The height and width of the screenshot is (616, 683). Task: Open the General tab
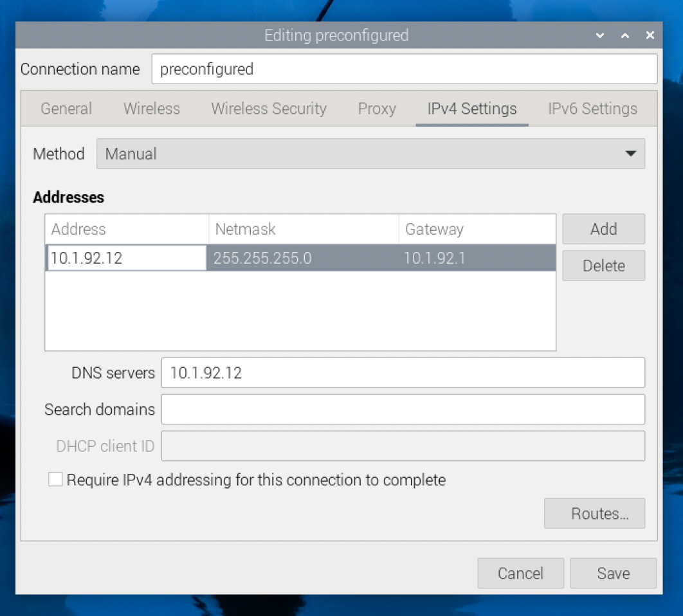[66, 109]
